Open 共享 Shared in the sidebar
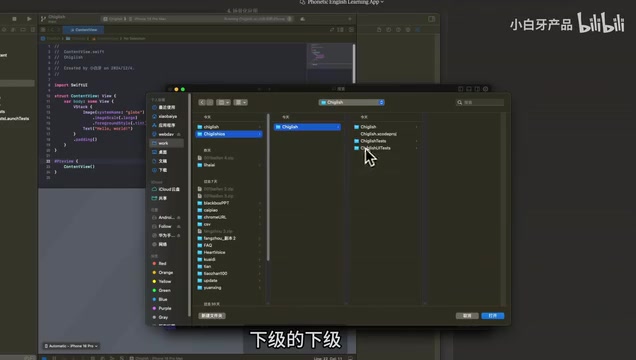The width and height of the screenshot is (636, 360). 166,198
